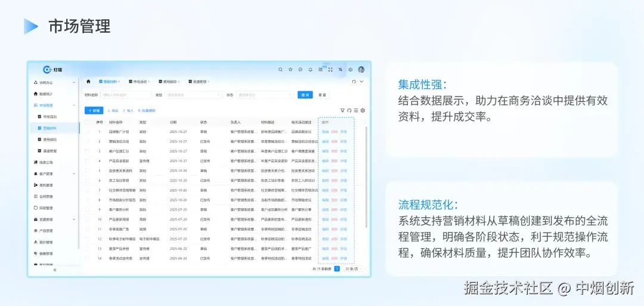Screen dimensions: 644x306
Task: Close the 渠道管理 tab
Action: (208, 82)
